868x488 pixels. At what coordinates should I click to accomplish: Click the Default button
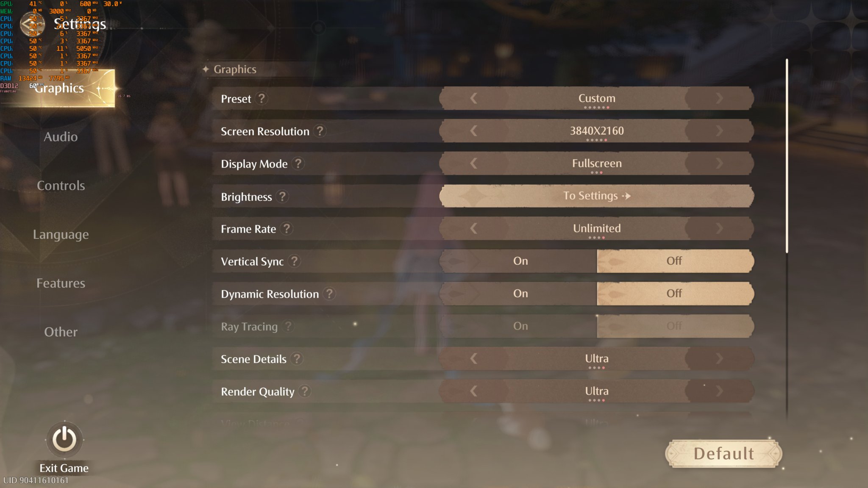(x=724, y=453)
